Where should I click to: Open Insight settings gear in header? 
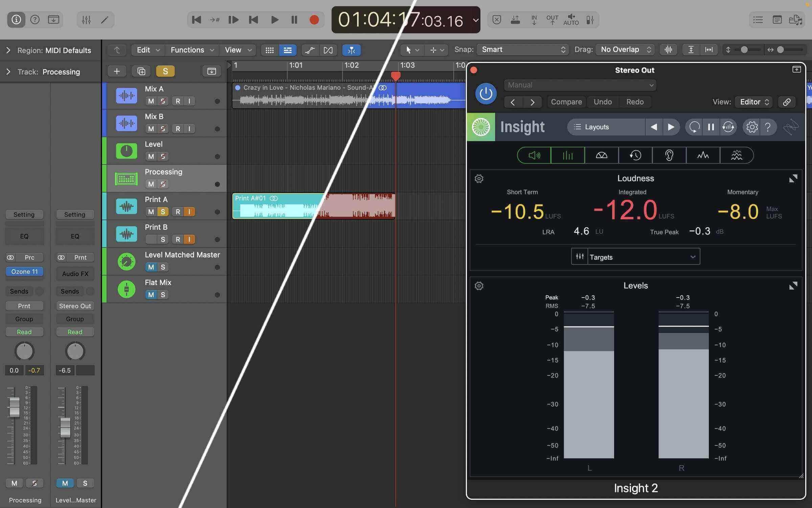tap(751, 127)
